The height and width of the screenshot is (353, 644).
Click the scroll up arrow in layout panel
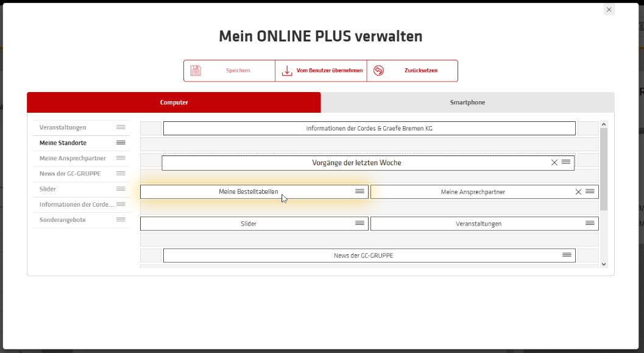tap(604, 124)
